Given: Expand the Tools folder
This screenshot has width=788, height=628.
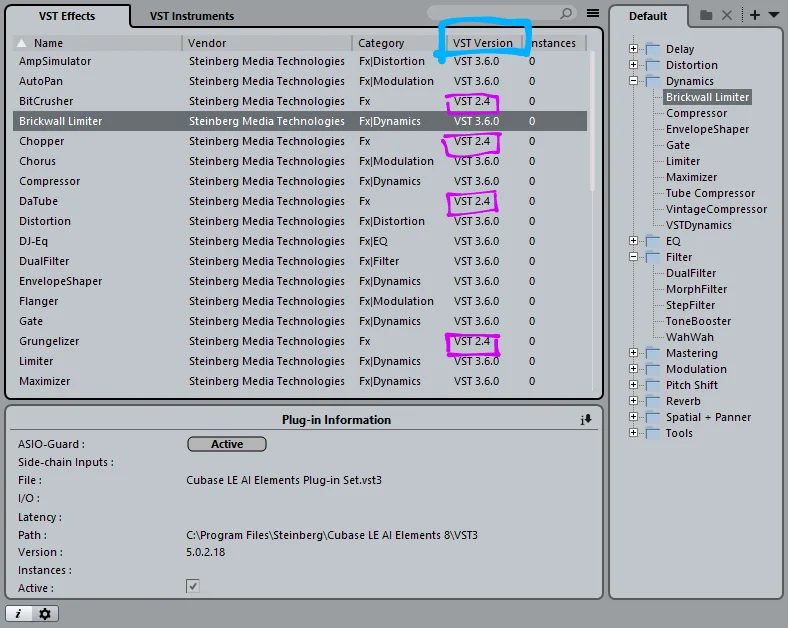Looking at the screenshot, I should [633, 433].
